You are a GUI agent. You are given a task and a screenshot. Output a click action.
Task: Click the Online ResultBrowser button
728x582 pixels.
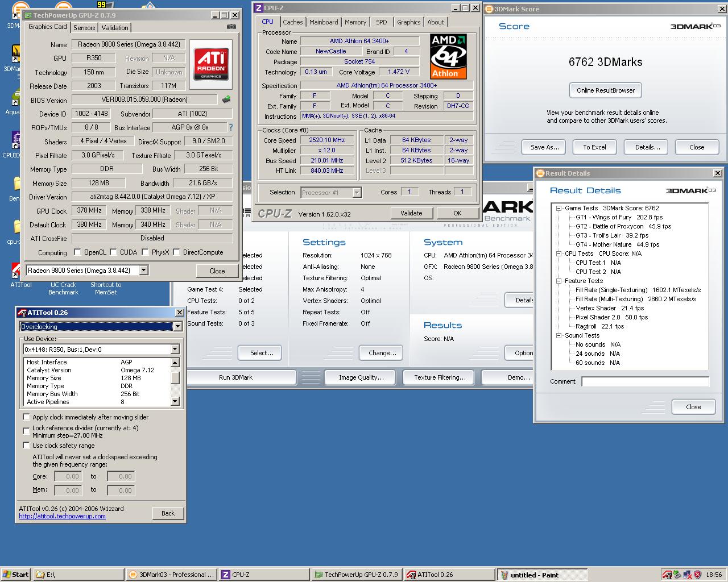point(605,90)
